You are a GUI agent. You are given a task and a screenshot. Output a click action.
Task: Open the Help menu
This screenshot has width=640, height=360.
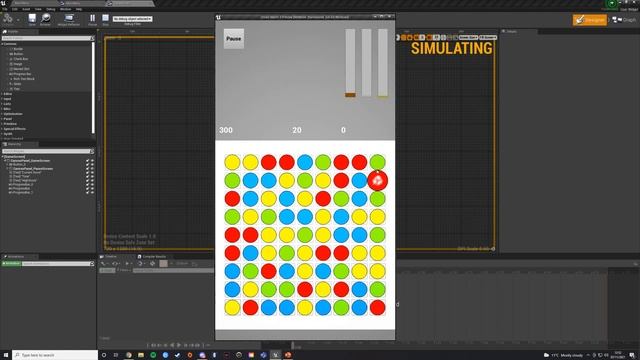click(79, 9)
